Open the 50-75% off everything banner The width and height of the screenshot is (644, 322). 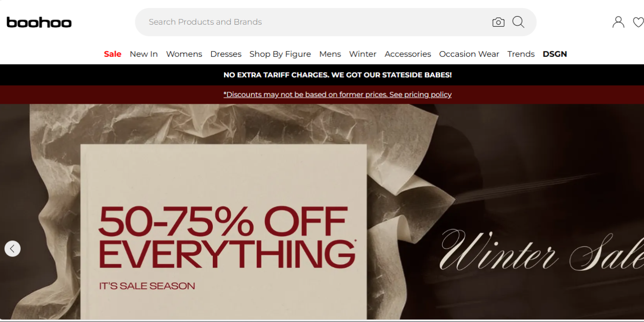pyautogui.click(x=322, y=212)
